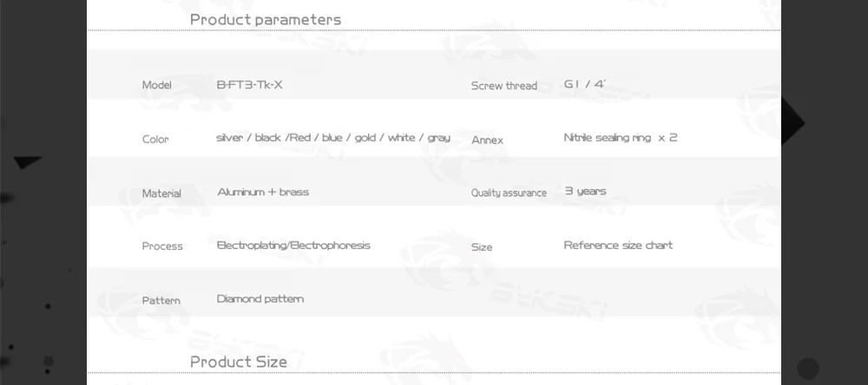868x385 pixels.
Task: Click the Color label
Action: 155,139
